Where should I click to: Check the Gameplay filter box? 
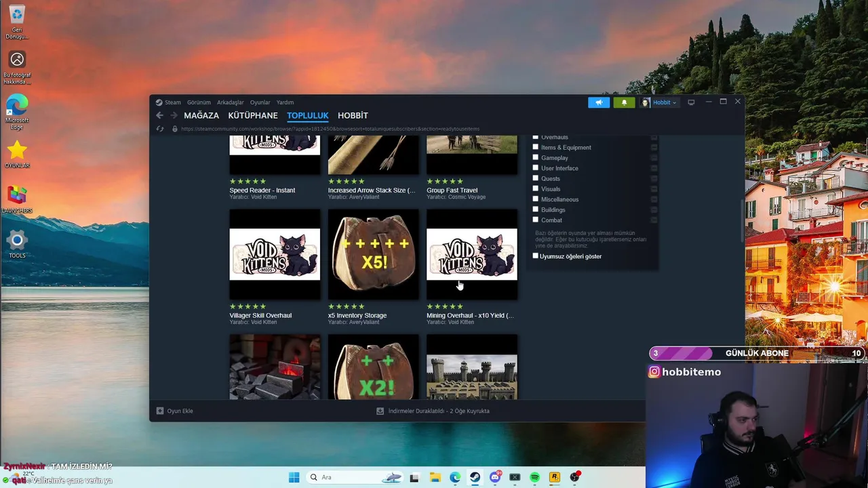[x=536, y=157]
